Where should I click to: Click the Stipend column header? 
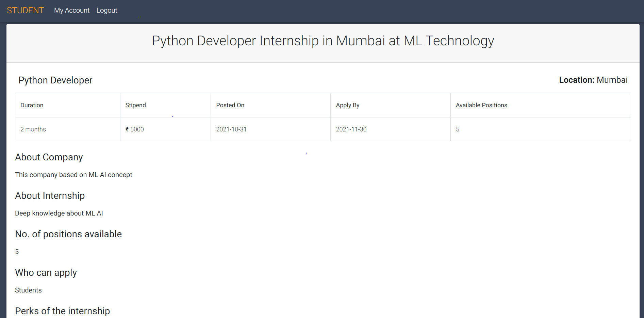[x=135, y=105]
